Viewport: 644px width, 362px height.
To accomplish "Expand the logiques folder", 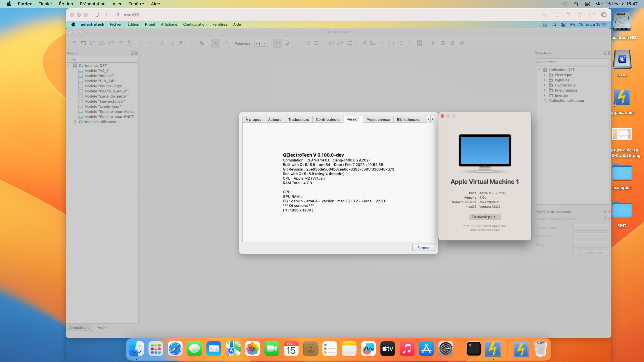I will pyautogui.click(x=545, y=80).
